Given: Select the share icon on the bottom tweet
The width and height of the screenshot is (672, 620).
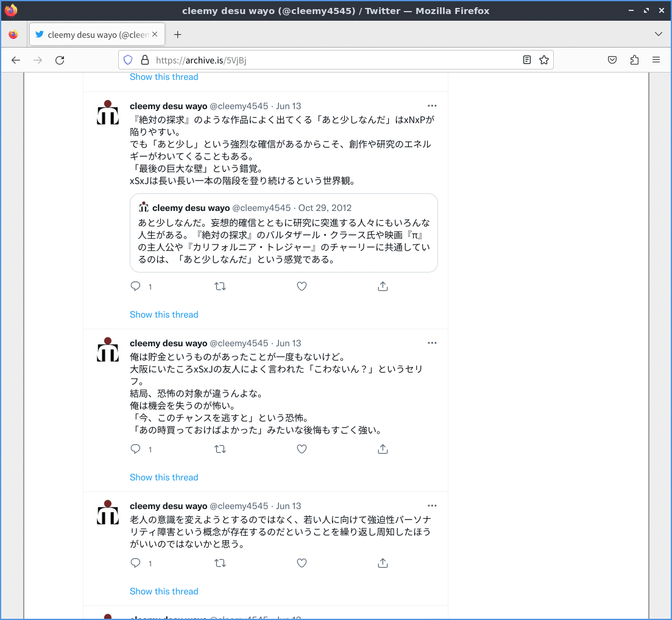Looking at the screenshot, I should [x=383, y=563].
